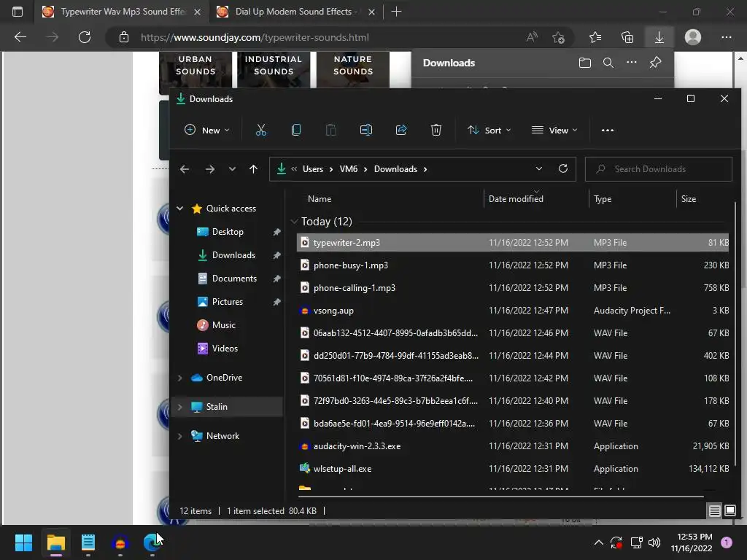Open Windows Start menu
Screen dimensions: 747x560
click(23, 542)
